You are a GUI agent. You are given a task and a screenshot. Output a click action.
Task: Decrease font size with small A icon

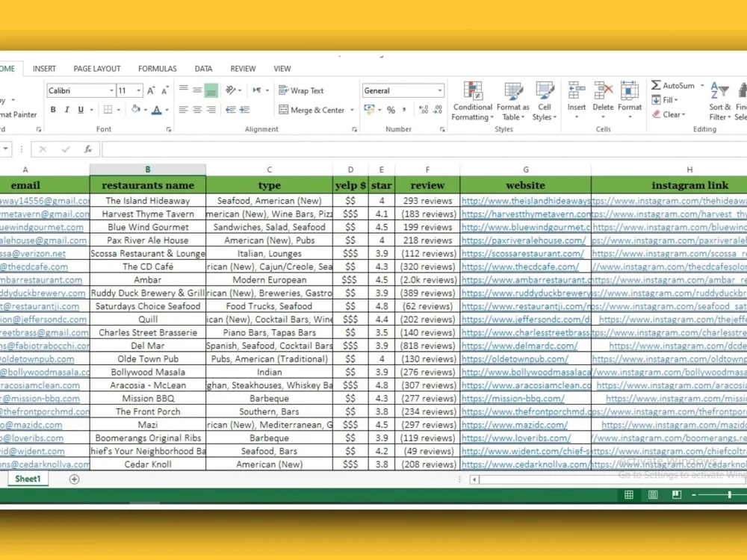165,90
